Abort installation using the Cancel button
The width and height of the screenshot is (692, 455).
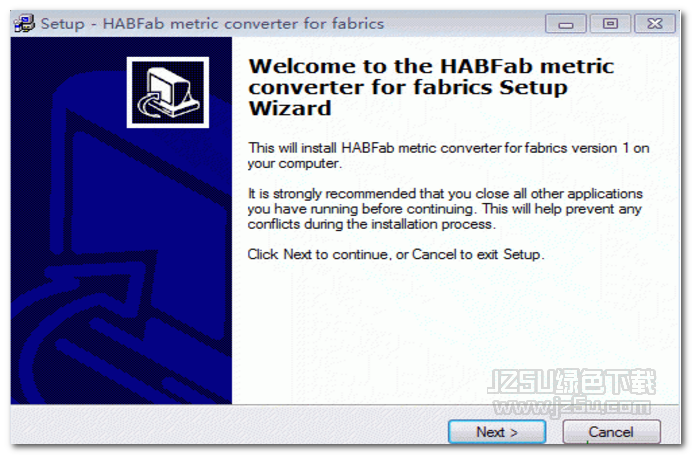pyautogui.click(x=611, y=432)
